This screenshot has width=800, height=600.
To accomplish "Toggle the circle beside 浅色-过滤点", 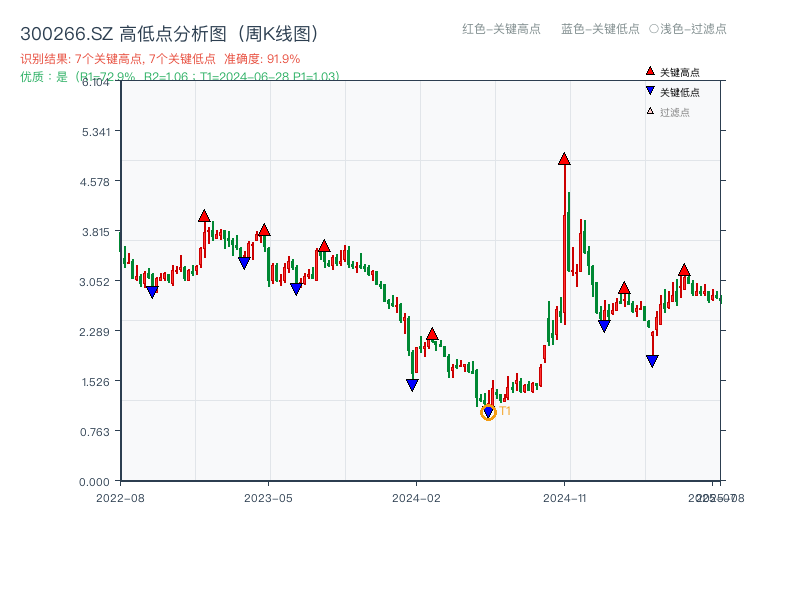I will (654, 29).
